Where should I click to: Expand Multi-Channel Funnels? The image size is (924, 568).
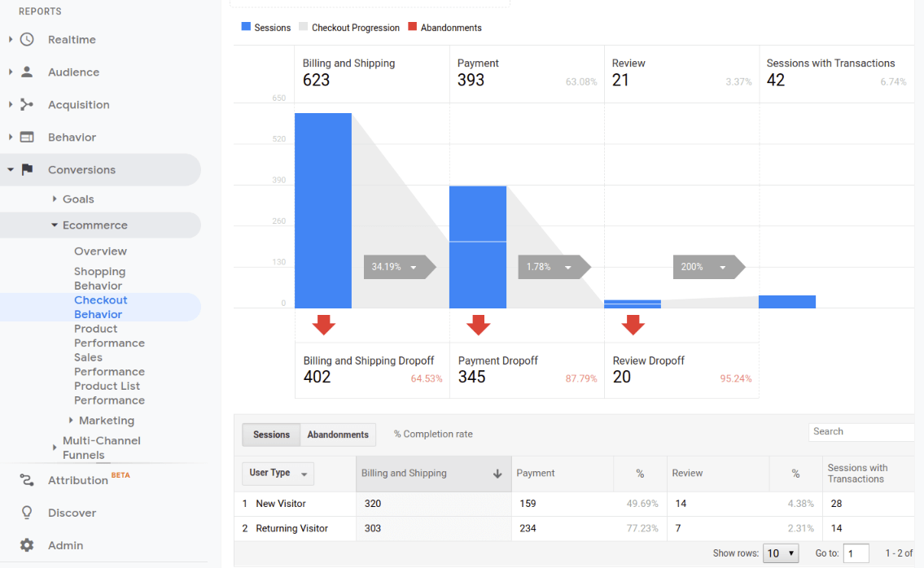pyautogui.click(x=55, y=448)
